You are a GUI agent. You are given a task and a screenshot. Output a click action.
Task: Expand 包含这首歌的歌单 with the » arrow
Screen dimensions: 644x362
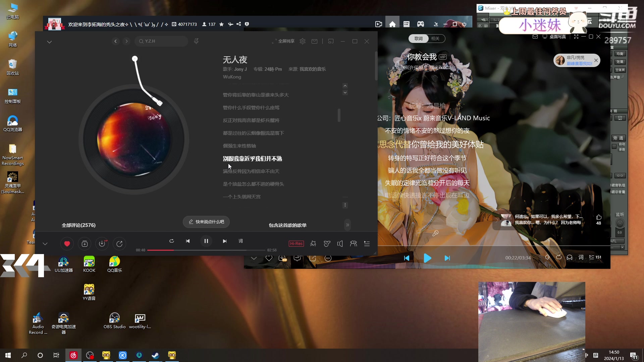click(348, 225)
